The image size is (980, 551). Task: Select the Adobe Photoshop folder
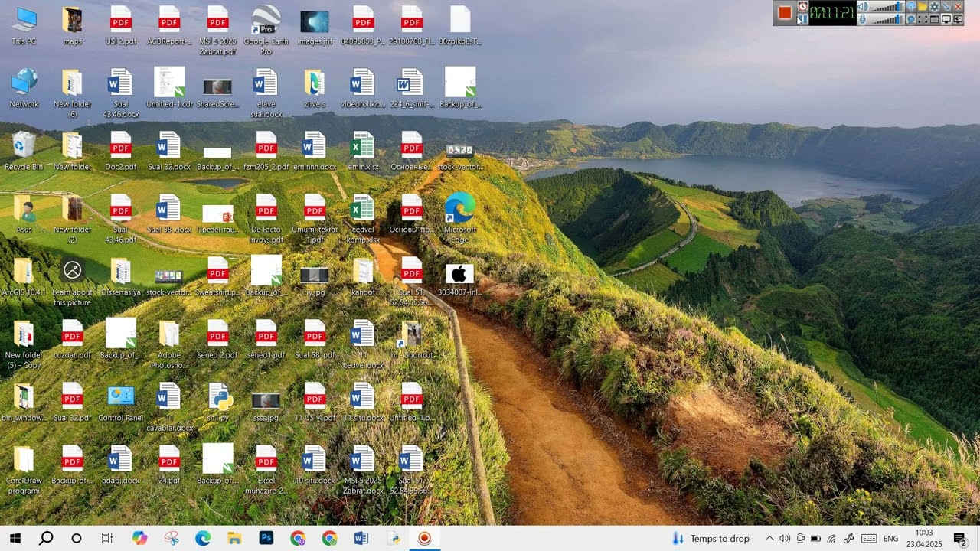pyautogui.click(x=169, y=344)
